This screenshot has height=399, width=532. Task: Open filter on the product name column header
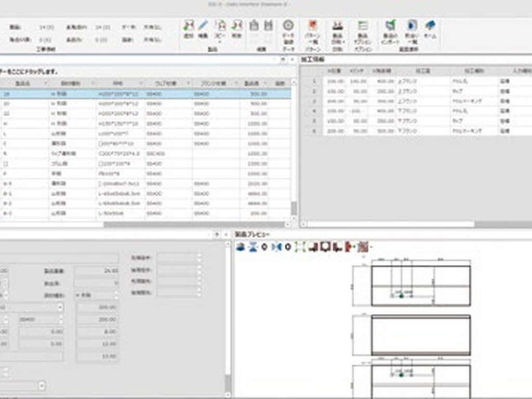(45, 83)
